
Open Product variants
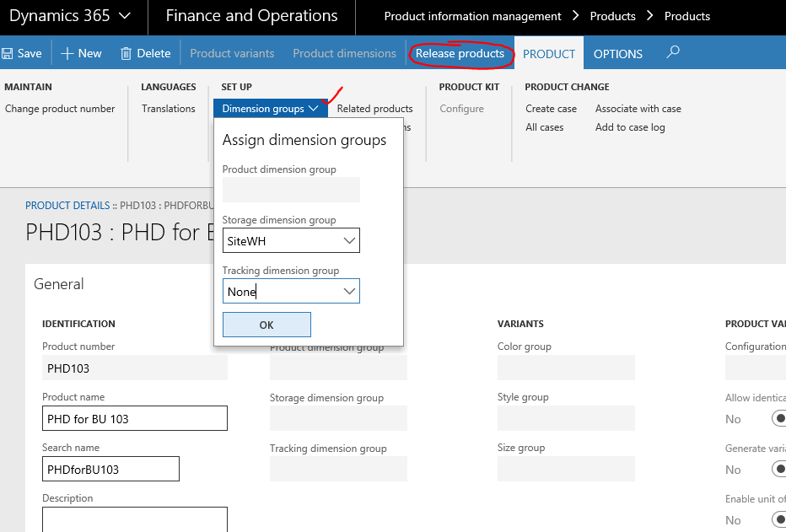click(x=232, y=53)
